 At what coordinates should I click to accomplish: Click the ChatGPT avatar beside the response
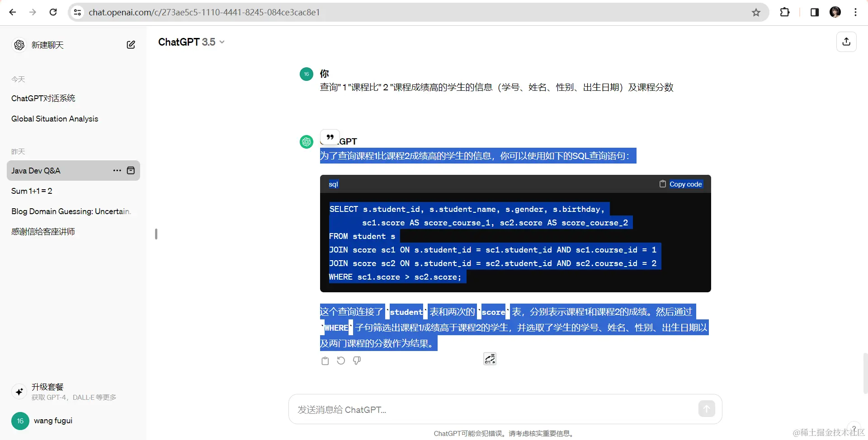[x=307, y=141]
